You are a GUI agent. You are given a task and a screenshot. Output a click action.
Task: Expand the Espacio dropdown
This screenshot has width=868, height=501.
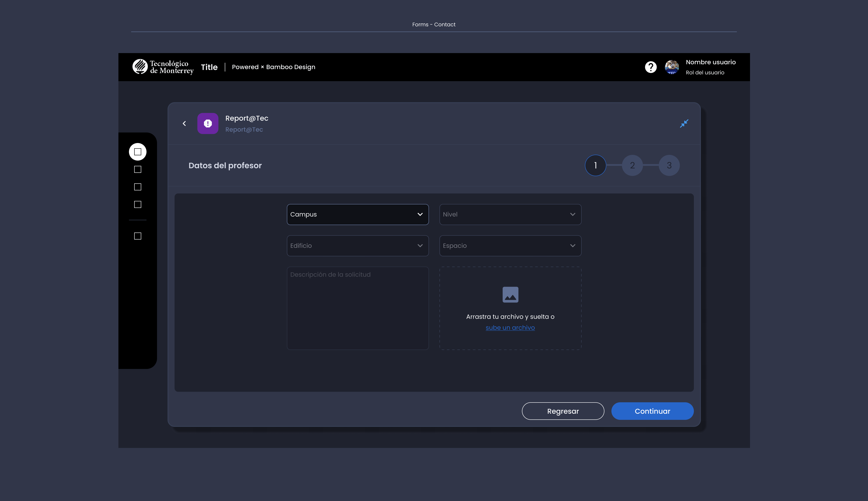(x=510, y=246)
